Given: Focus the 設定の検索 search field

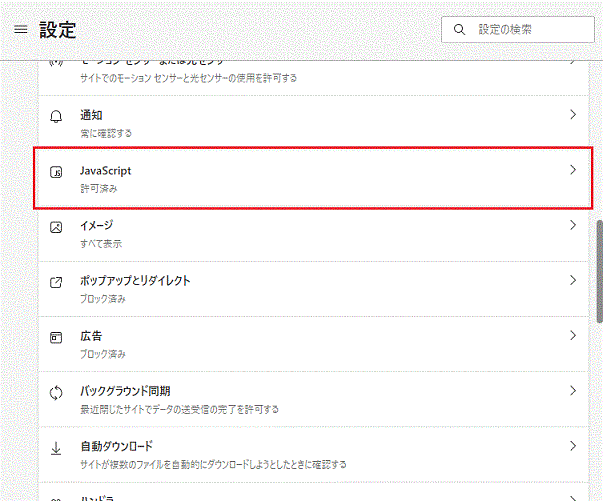Looking at the screenshot, I should pyautogui.click(x=518, y=29).
